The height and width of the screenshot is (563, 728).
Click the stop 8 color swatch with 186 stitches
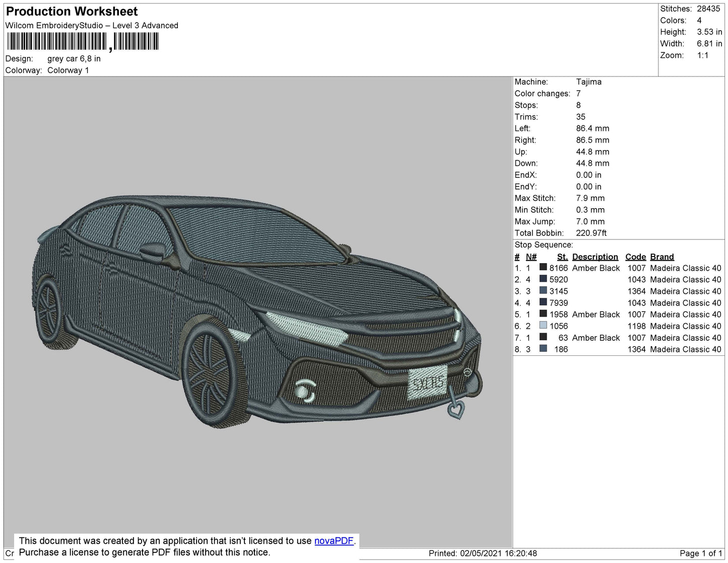coord(543,348)
